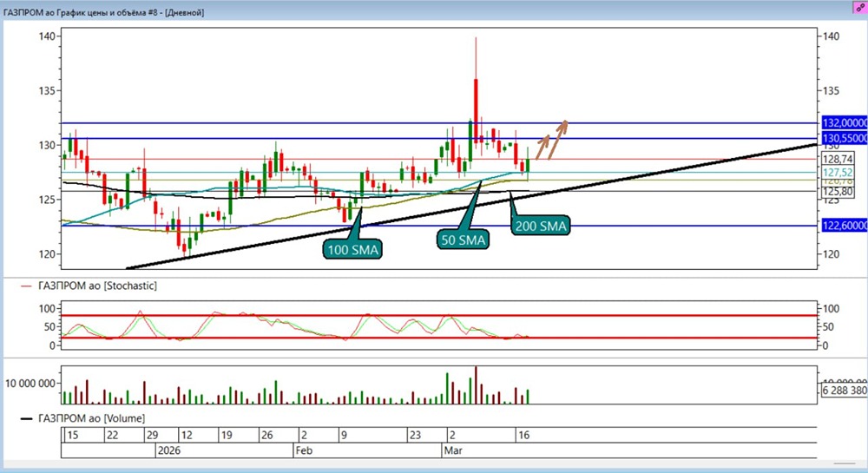Click date label 9 on the time axis
The height and width of the screenshot is (473, 868).
(344, 435)
